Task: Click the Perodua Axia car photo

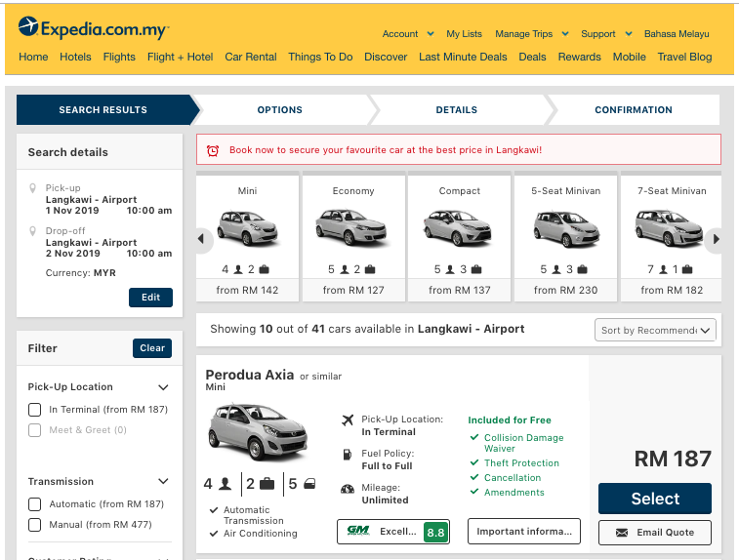Action: point(258,432)
